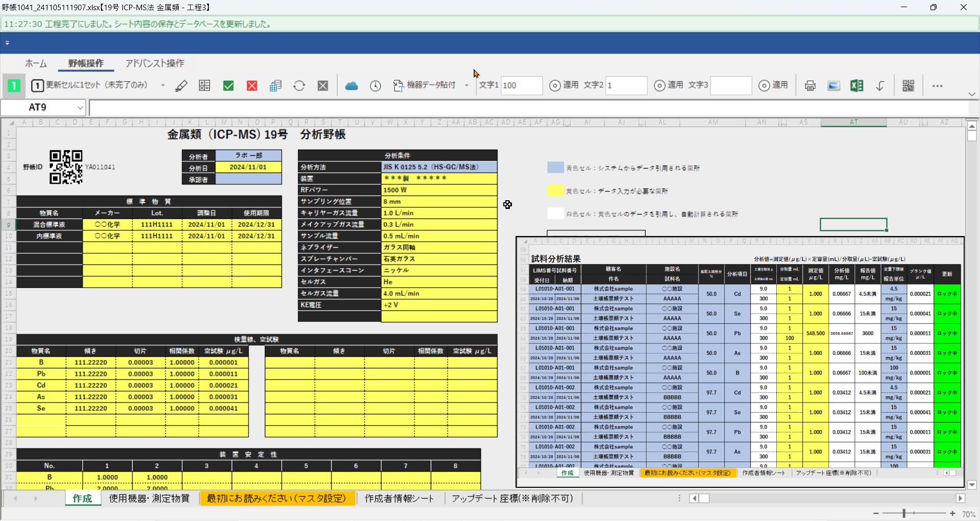Click 適用 button for 文字2
The image size is (980, 521).
coord(668,85)
